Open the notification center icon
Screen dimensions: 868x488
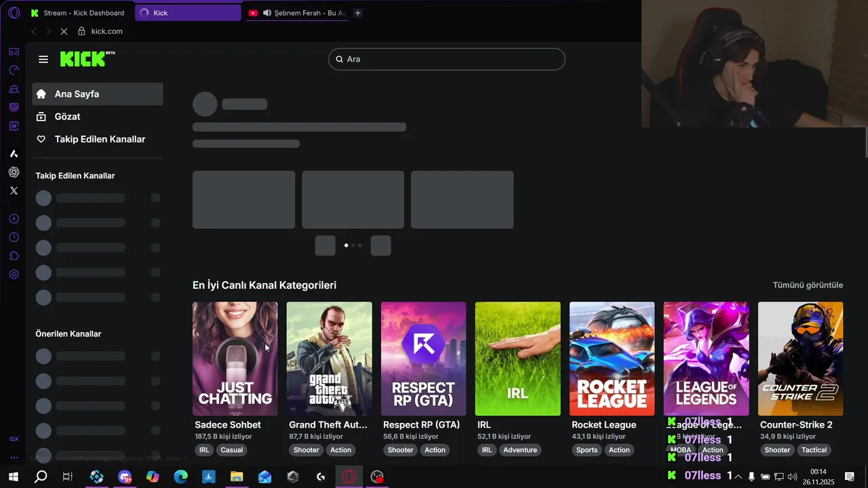(849, 476)
